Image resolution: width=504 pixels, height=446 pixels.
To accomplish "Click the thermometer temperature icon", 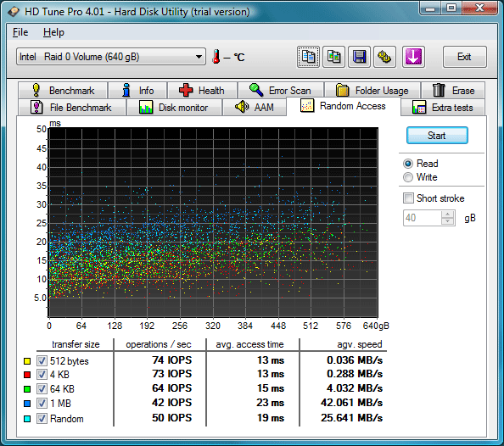I will (x=216, y=57).
